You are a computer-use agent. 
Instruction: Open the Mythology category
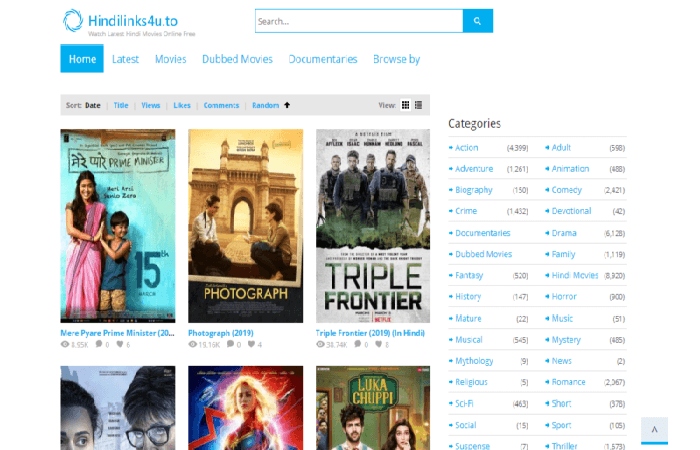pos(474,361)
